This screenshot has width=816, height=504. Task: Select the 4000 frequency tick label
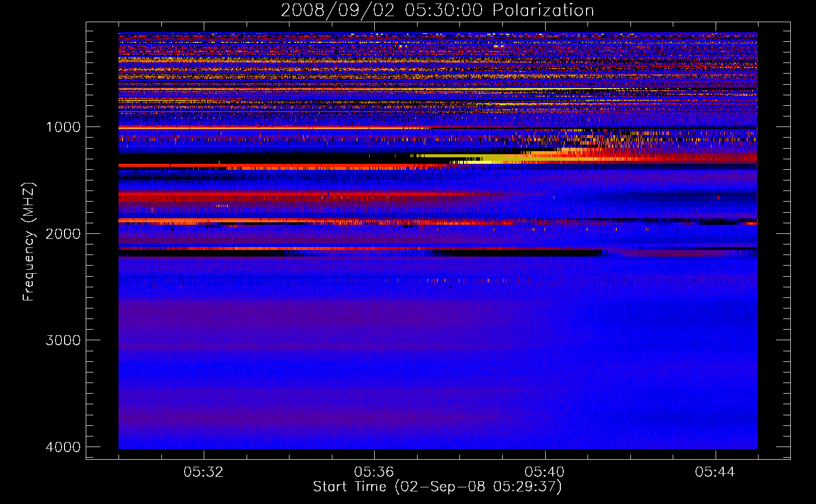pyautogui.click(x=63, y=447)
